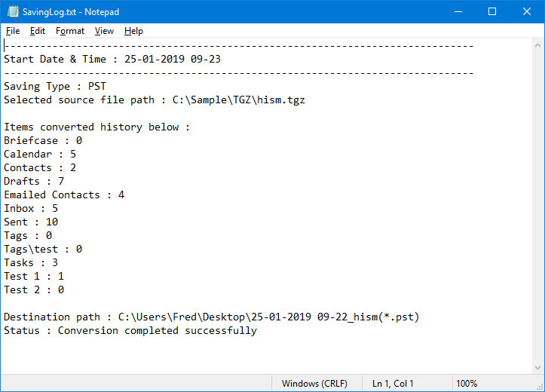Open the Format menu
Viewport: 545px width, 392px height.
[70, 31]
